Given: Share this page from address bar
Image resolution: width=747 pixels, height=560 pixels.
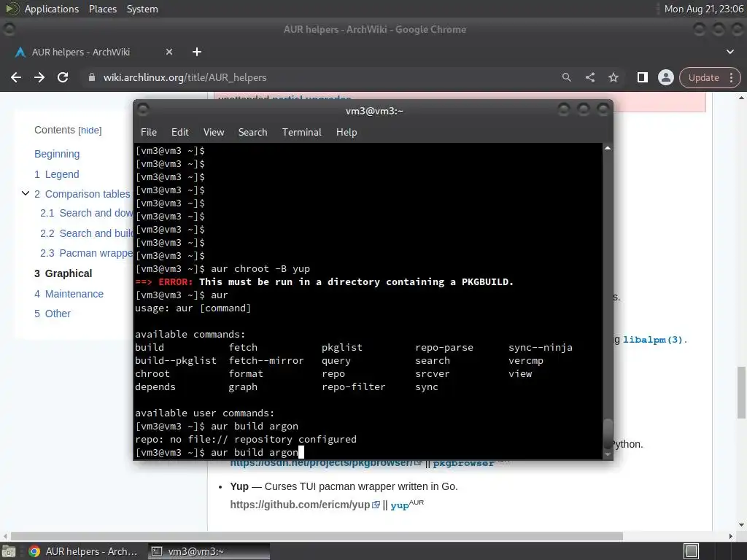Looking at the screenshot, I should (x=589, y=77).
